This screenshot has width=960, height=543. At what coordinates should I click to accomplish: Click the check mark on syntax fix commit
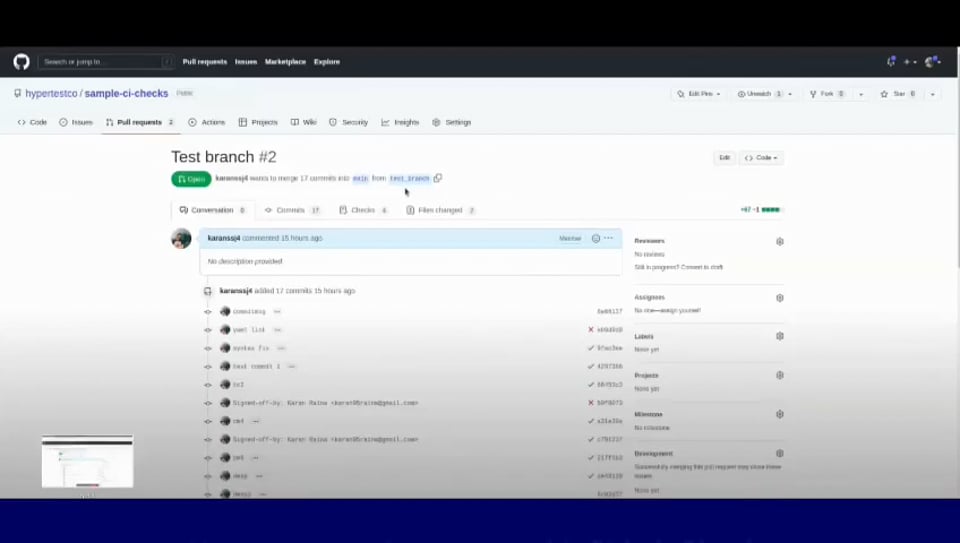(x=591, y=348)
